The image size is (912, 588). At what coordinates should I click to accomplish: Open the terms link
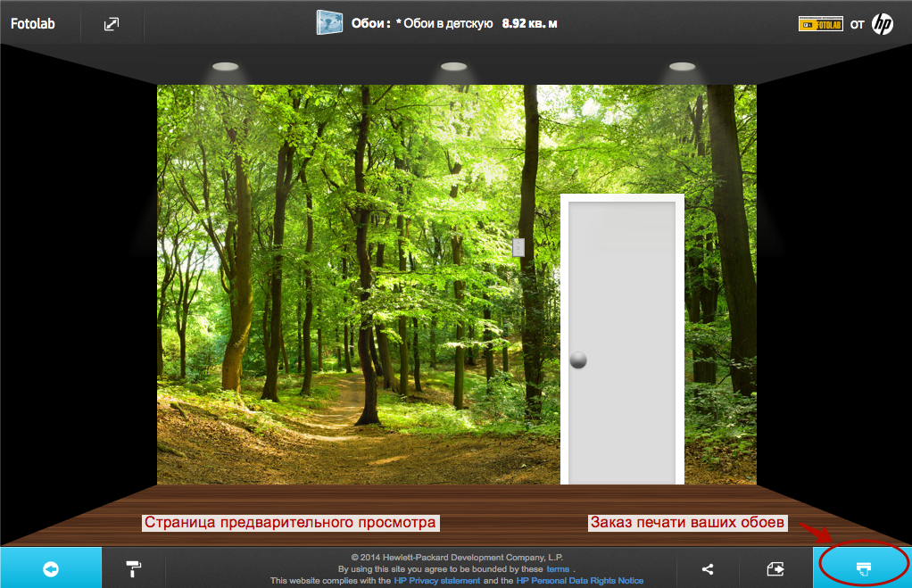tap(558, 568)
